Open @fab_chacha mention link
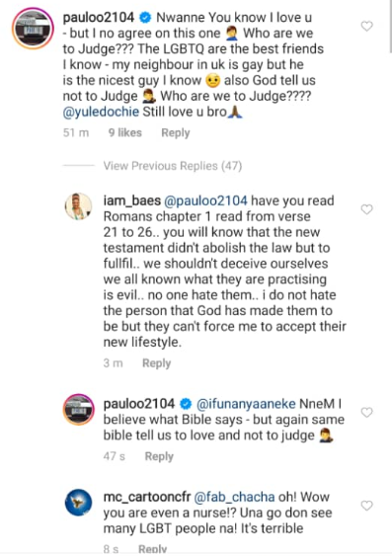This screenshot has height=556, width=392. click(234, 497)
